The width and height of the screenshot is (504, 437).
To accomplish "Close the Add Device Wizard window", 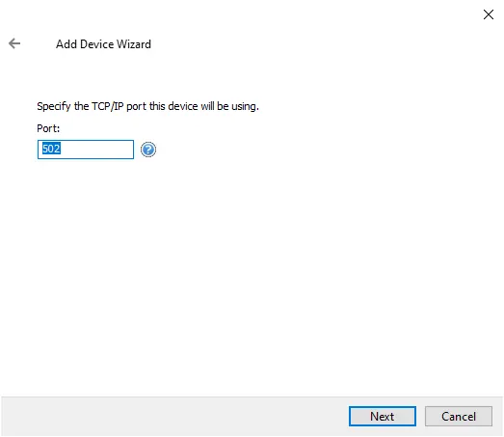I will (x=489, y=14).
